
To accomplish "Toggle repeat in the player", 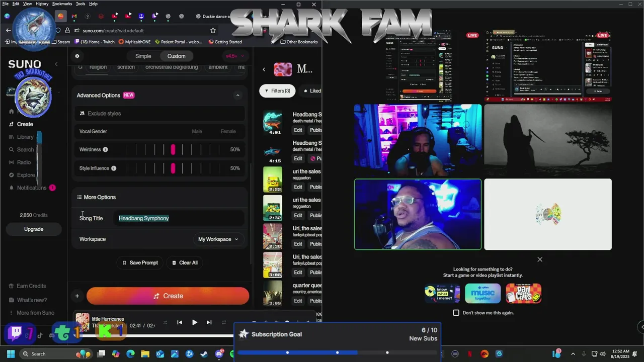I will coord(224,322).
